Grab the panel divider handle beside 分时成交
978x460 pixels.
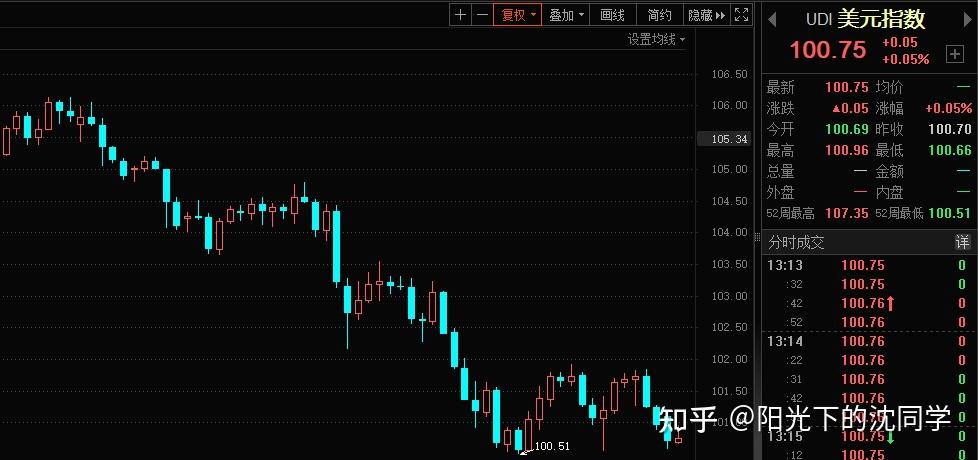pos(758,237)
